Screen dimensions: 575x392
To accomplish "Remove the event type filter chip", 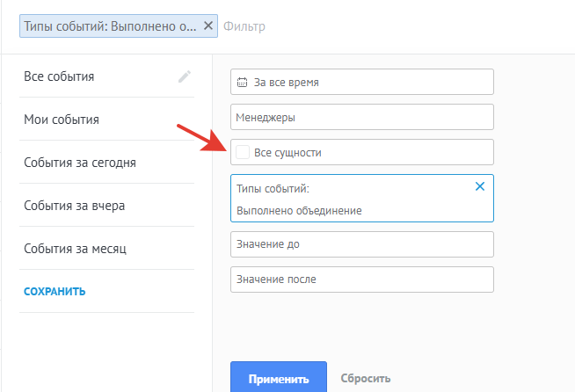I will coord(207,26).
